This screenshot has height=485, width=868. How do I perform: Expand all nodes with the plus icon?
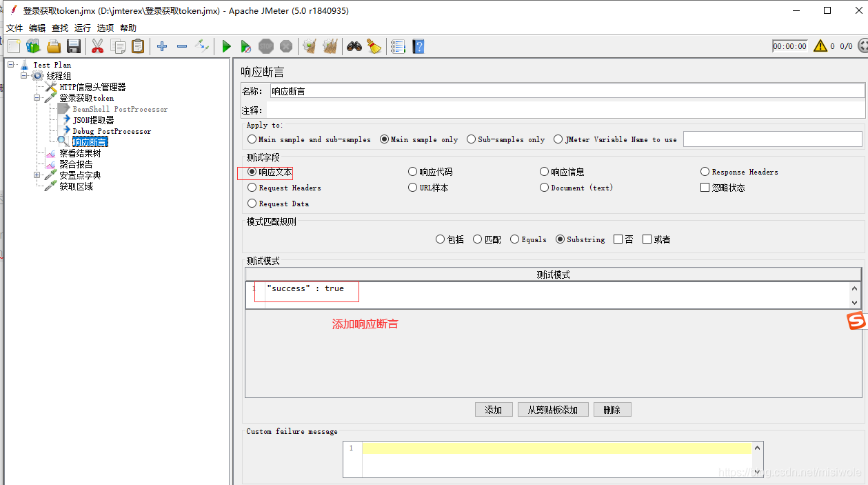[x=162, y=46]
